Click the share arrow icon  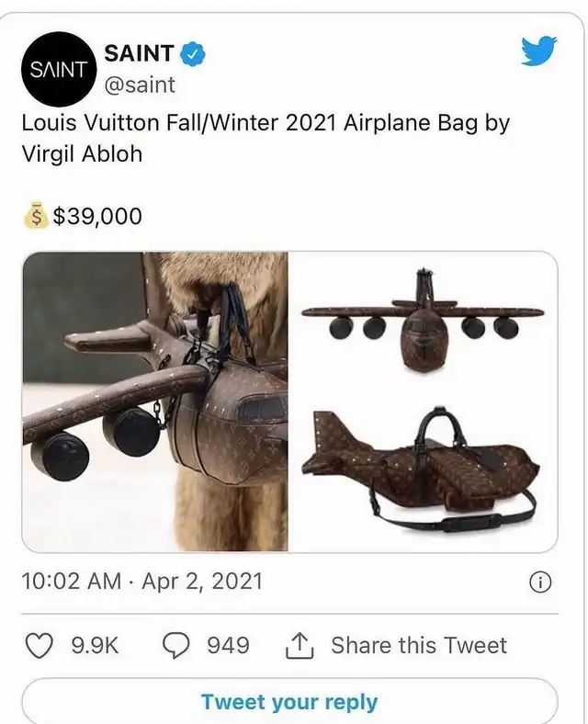[x=300, y=645]
